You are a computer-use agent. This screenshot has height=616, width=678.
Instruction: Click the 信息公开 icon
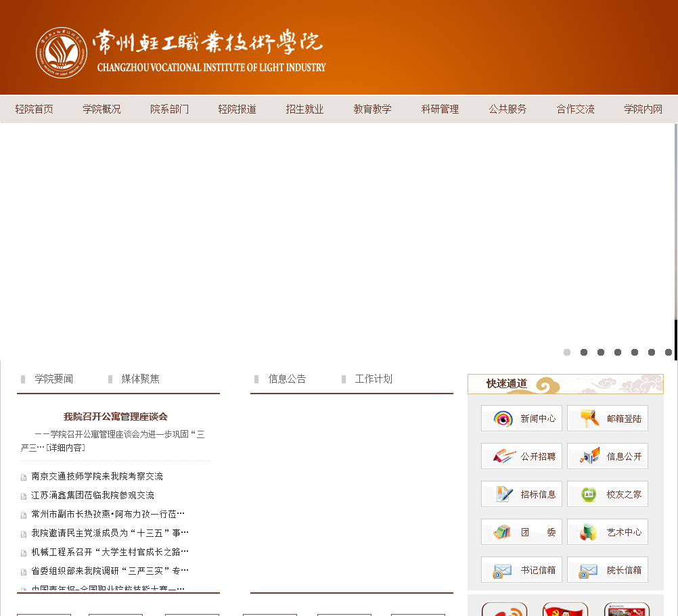point(589,456)
